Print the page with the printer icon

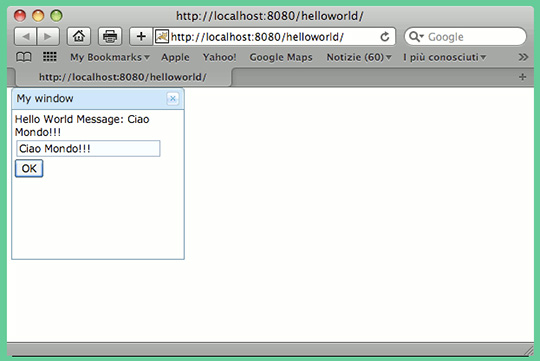[110, 37]
